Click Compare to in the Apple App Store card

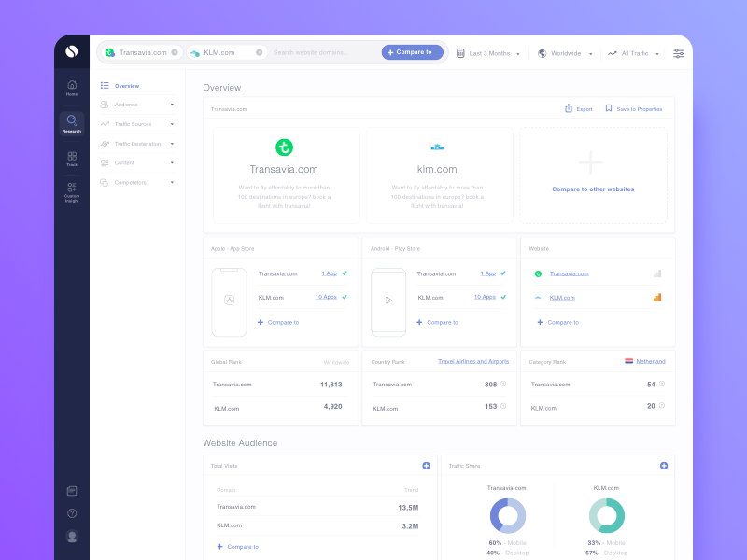click(x=278, y=322)
